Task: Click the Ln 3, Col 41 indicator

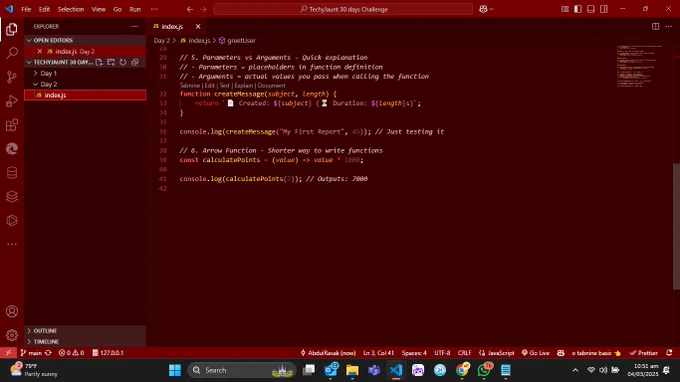Action: (x=379, y=353)
